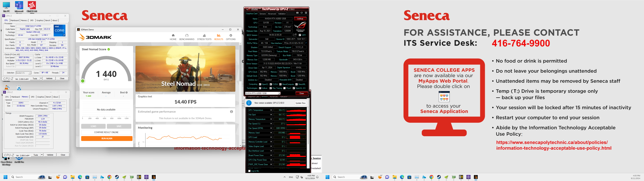Open File Explorer from left taskbar
Image resolution: width=644 pixels, height=181 pixels.
pos(72,177)
